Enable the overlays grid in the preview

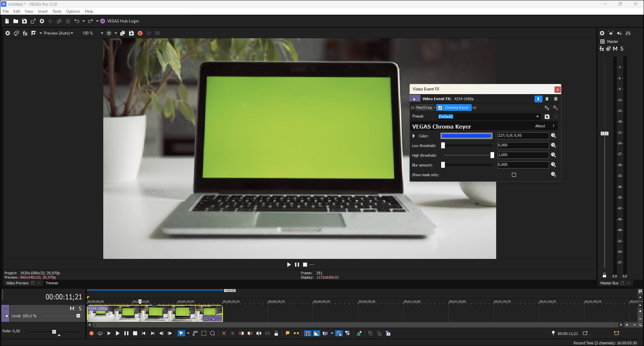click(109, 33)
